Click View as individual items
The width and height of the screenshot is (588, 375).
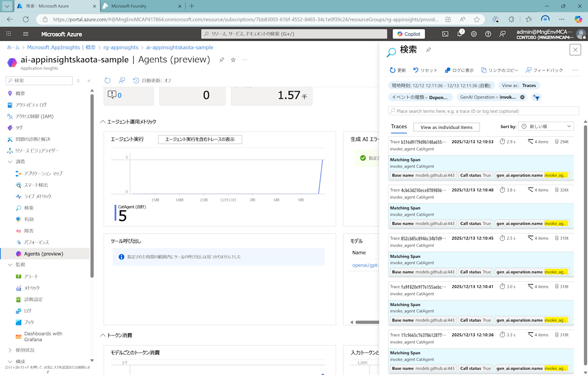pyautogui.click(x=446, y=127)
